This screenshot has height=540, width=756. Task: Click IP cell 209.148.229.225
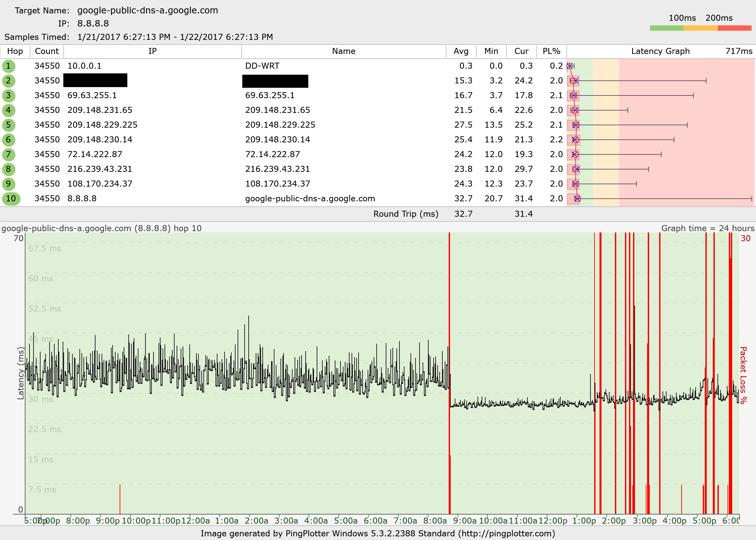pos(103,125)
